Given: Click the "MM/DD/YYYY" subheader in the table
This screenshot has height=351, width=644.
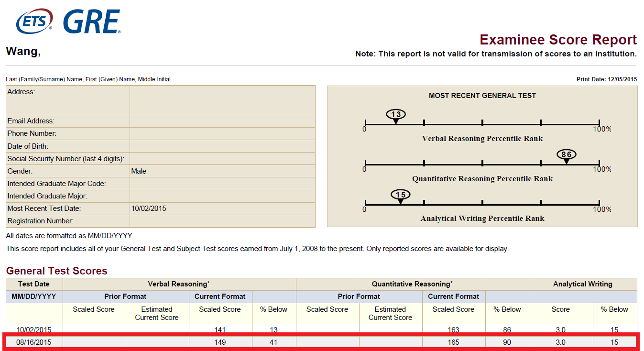Looking at the screenshot, I should click(x=34, y=296).
